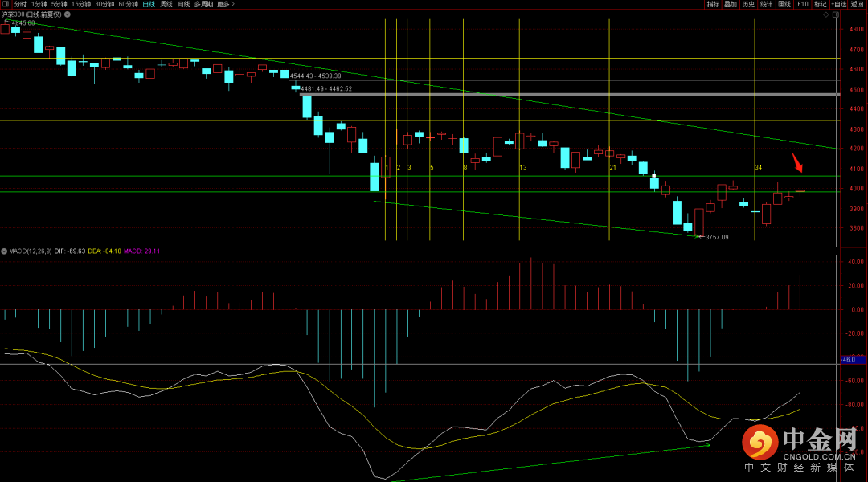
Task: Open the 指标 indicators button
Action: point(713,4)
